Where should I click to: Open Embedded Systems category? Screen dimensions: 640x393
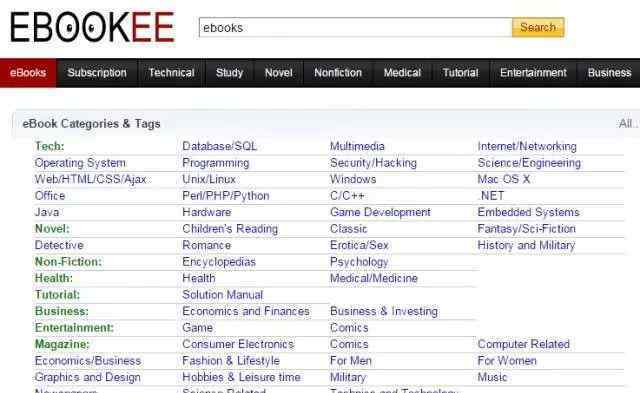pos(528,212)
